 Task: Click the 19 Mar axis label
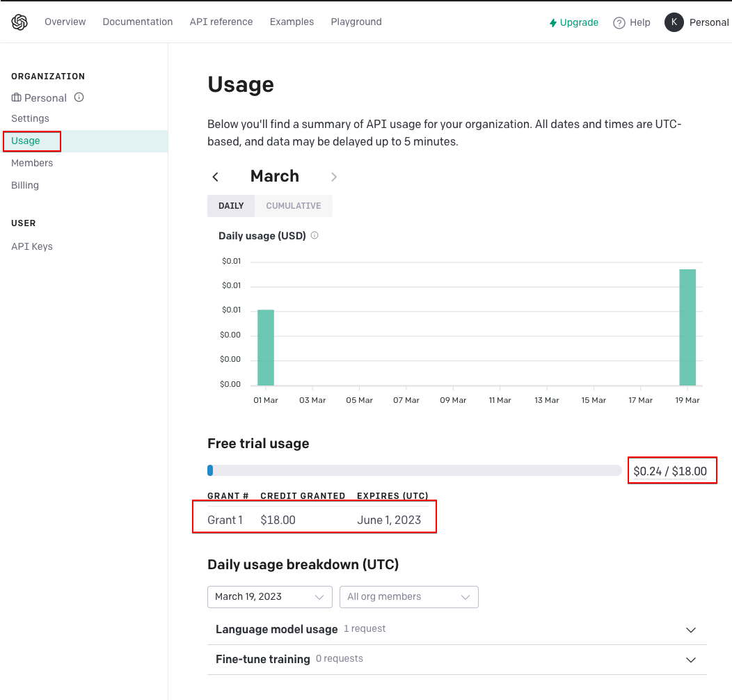point(687,400)
